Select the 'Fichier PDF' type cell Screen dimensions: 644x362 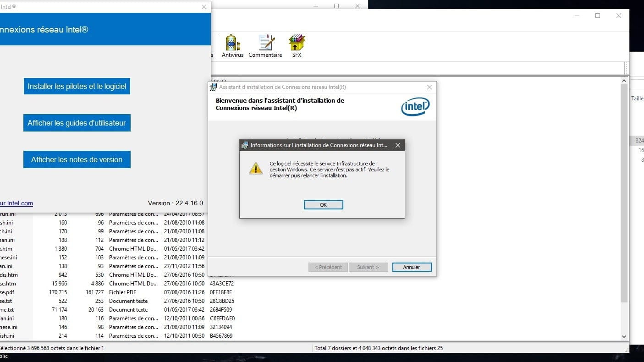[122, 292]
